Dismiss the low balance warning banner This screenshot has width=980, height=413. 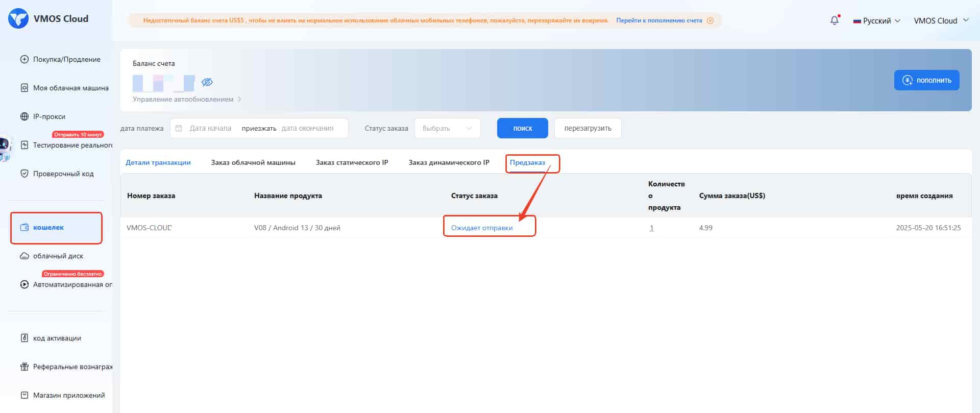tap(710, 20)
